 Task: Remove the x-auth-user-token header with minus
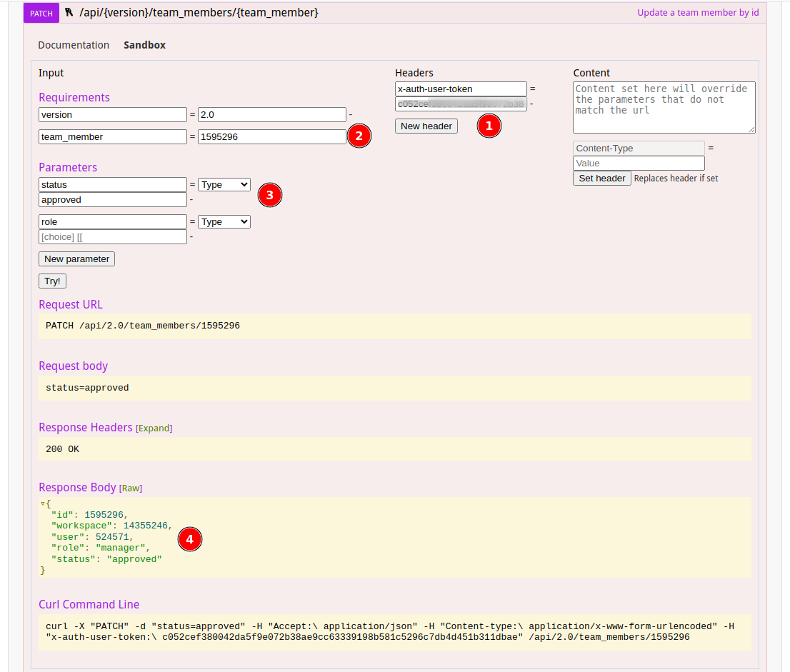pyautogui.click(x=531, y=104)
